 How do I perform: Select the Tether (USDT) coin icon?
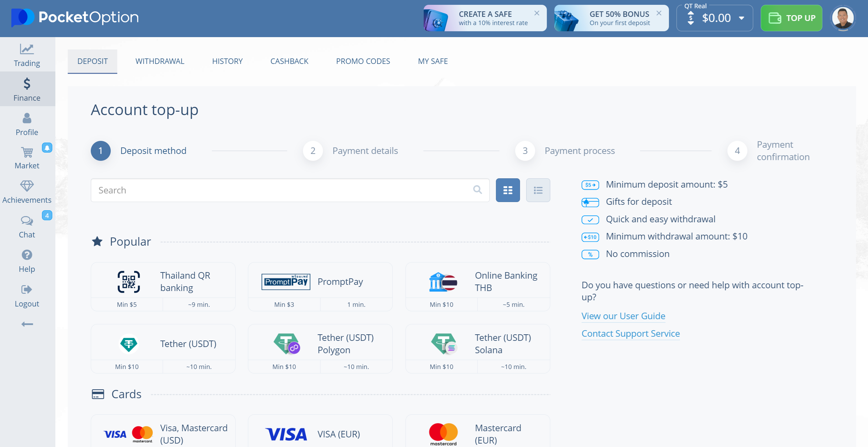pos(129,344)
